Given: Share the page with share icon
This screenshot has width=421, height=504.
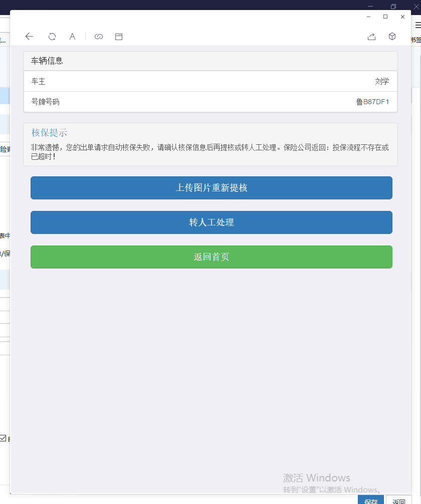Looking at the screenshot, I should point(371,37).
